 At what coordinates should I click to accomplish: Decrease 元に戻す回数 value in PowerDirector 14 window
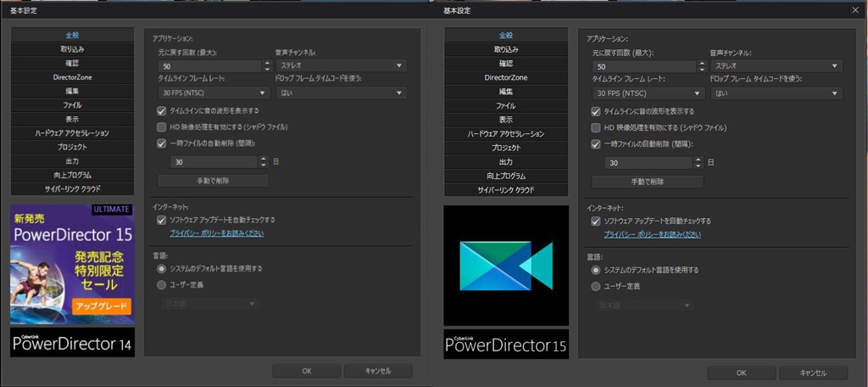pyautogui.click(x=267, y=70)
